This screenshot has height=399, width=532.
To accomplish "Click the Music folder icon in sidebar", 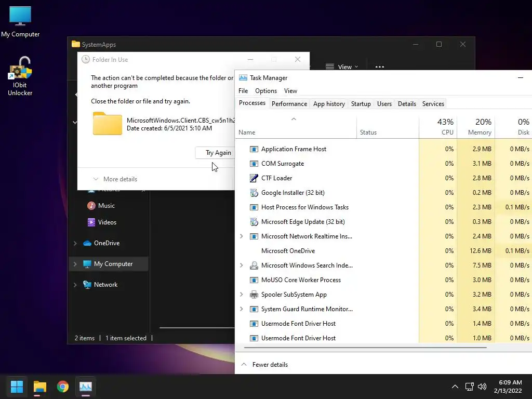I will coord(91,206).
